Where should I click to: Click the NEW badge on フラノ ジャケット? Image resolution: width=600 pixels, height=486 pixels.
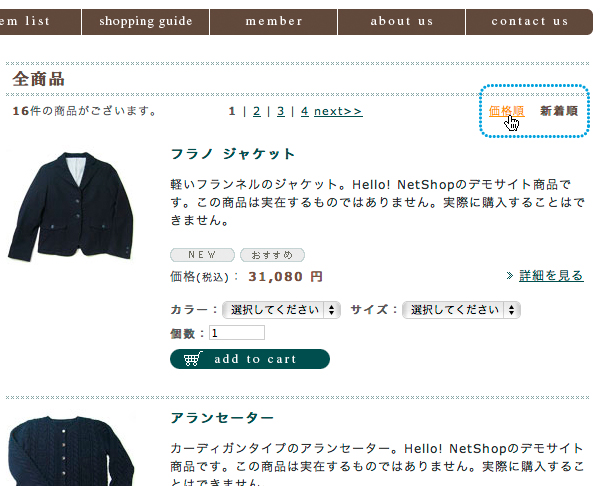click(202, 255)
